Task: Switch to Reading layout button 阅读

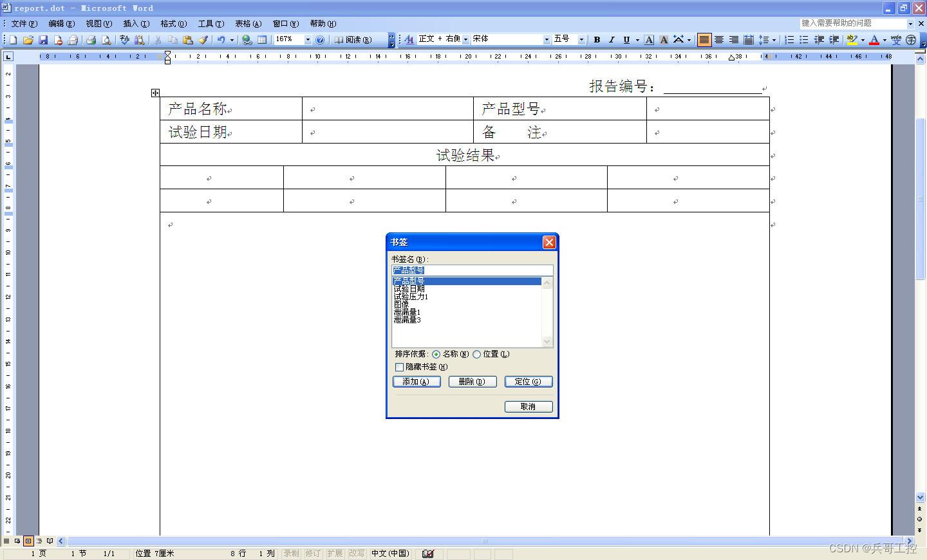Action: pyautogui.click(x=353, y=40)
